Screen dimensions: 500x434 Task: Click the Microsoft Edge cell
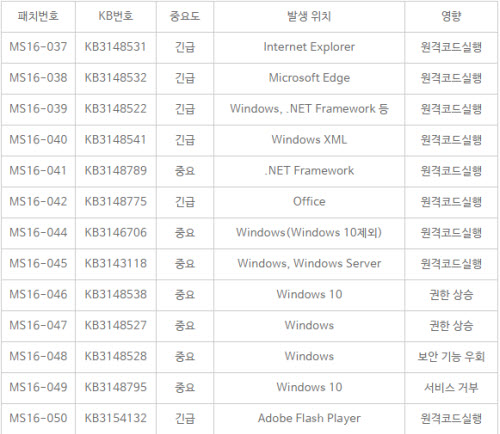(x=309, y=78)
